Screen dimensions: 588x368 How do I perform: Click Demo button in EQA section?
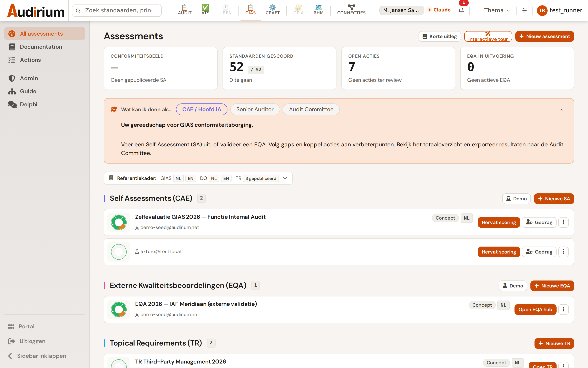coord(513,286)
